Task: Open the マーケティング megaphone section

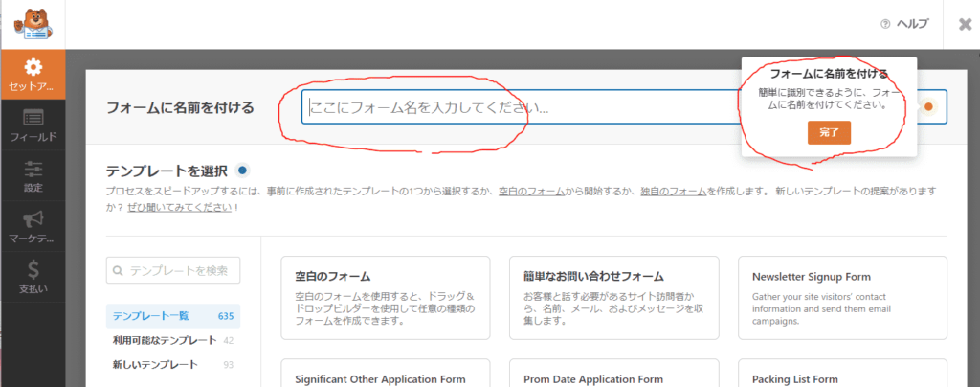Action: click(x=33, y=227)
